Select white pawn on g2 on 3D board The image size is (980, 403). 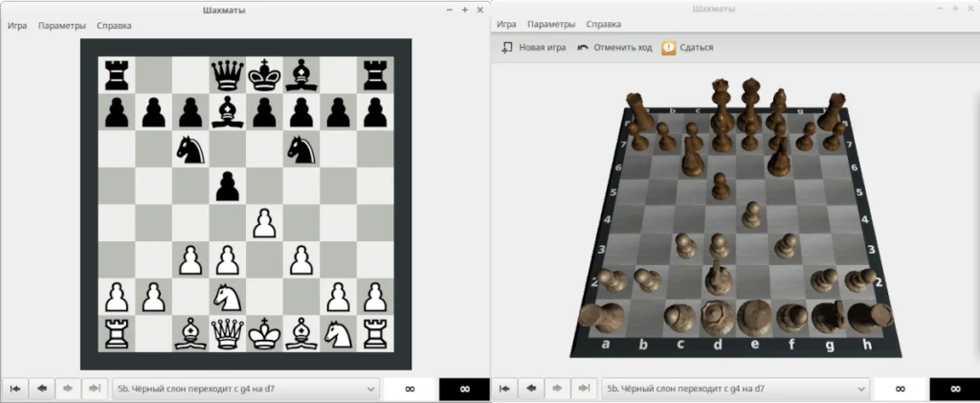coord(824,280)
